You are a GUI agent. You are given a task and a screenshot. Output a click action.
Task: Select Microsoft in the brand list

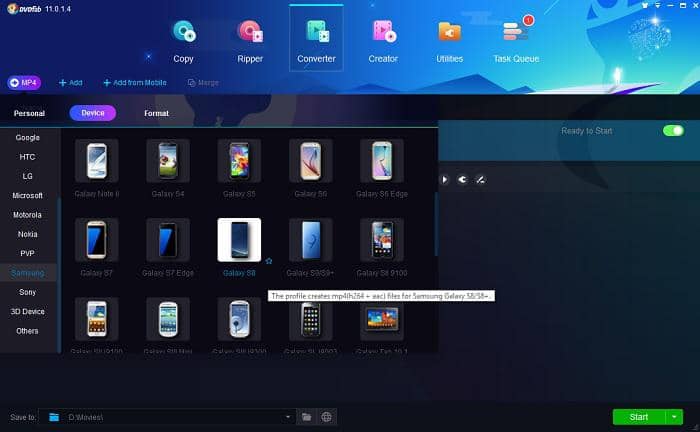point(28,195)
